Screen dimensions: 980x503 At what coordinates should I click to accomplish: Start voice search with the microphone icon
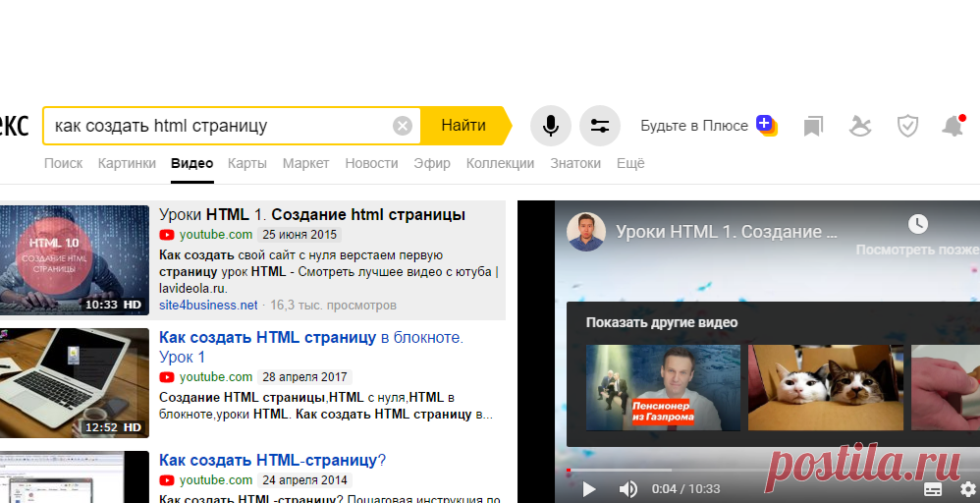551,126
